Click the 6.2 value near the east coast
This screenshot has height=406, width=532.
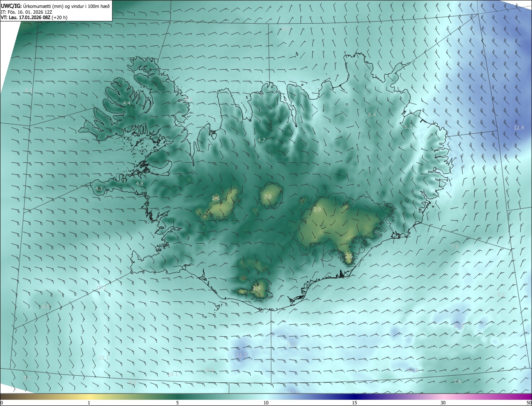click(408, 127)
